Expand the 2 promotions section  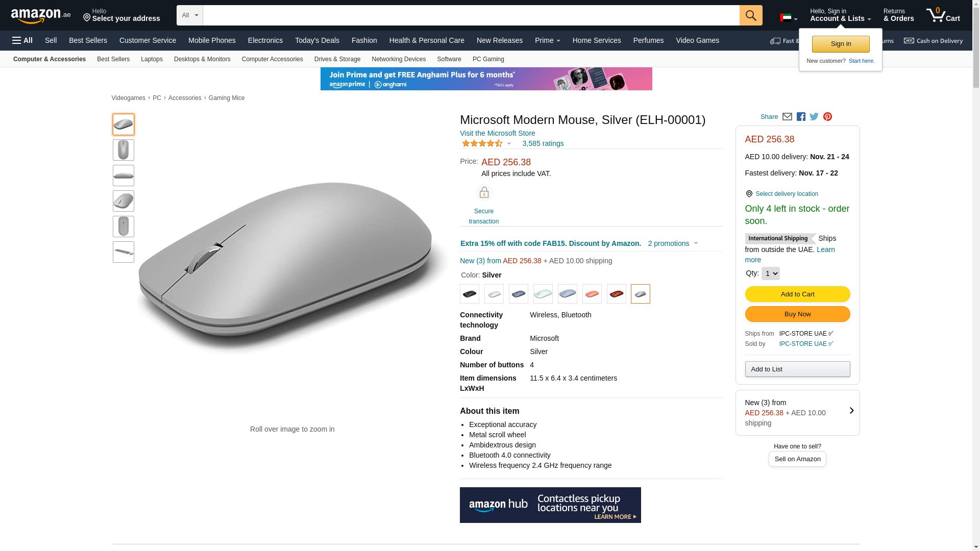pyautogui.click(x=673, y=243)
